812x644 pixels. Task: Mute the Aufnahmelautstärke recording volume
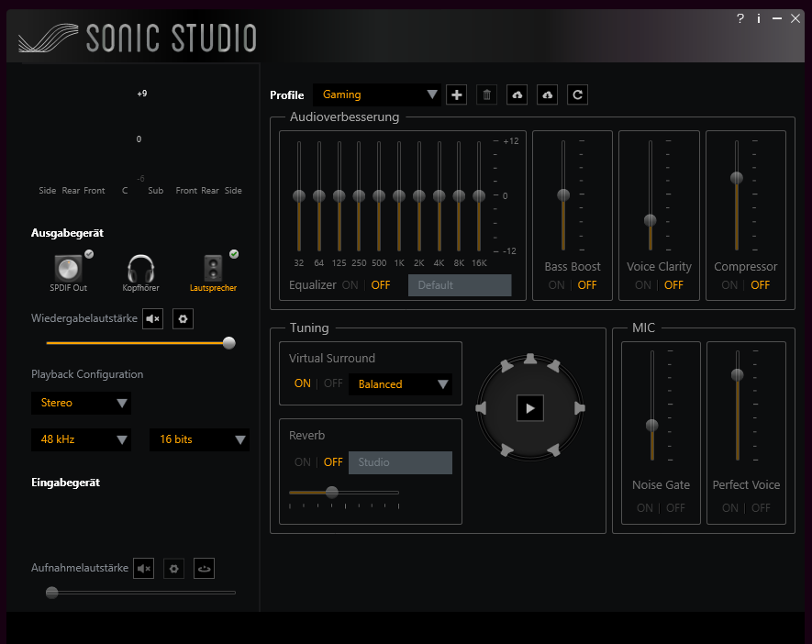pos(143,569)
